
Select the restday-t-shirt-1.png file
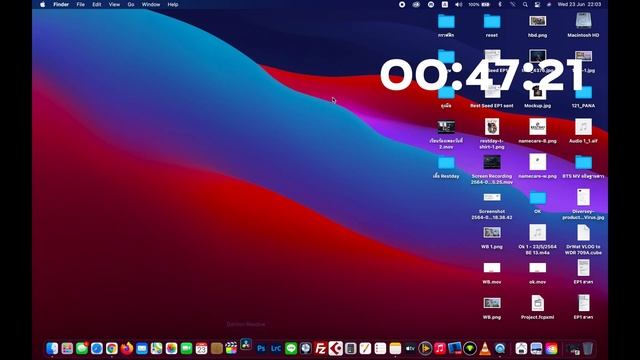pos(492,133)
